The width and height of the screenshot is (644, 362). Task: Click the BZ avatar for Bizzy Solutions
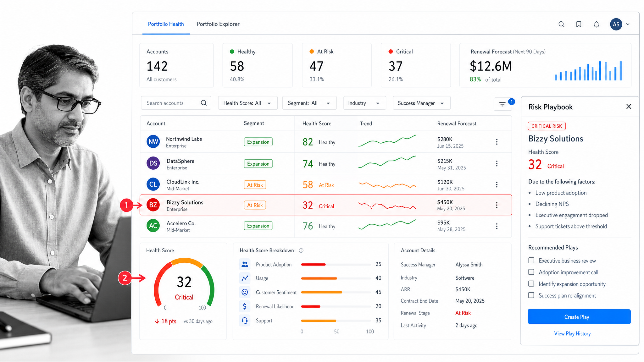[x=153, y=205]
